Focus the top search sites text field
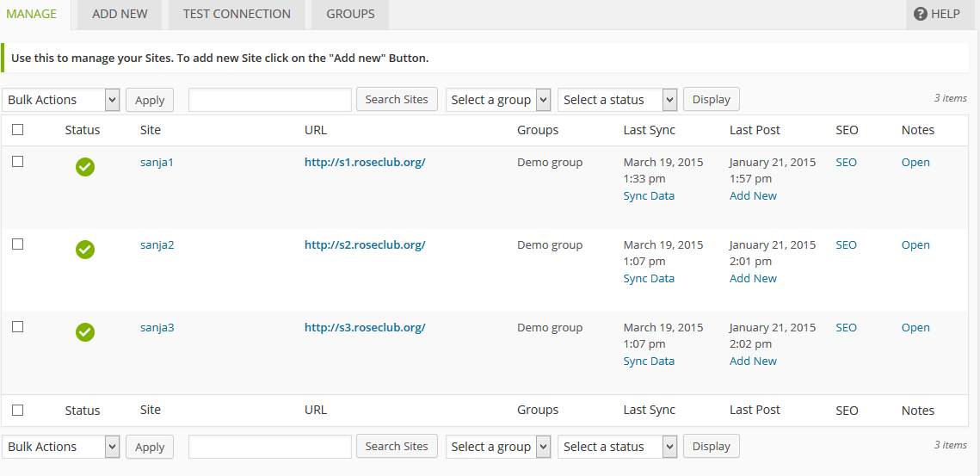 [x=270, y=100]
